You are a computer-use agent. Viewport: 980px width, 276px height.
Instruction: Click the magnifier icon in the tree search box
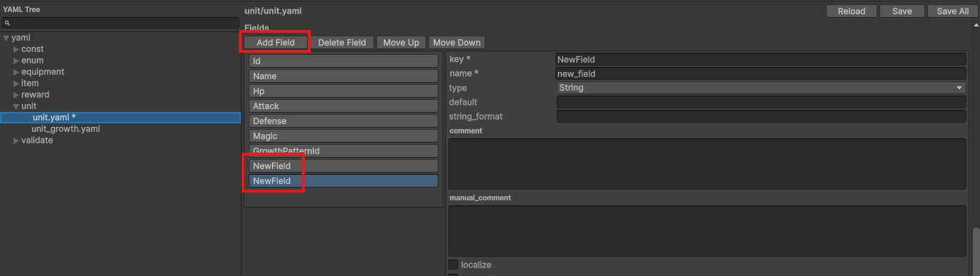(7, 24)
